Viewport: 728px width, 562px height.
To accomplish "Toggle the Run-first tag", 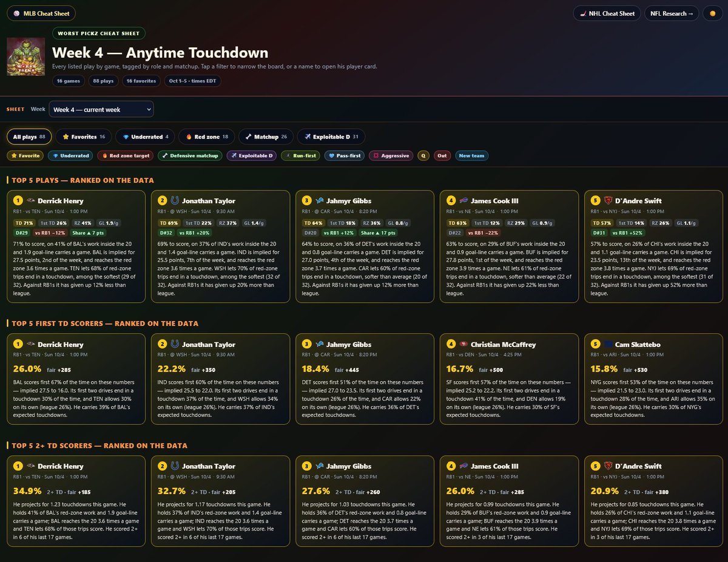I will [301, 155].
